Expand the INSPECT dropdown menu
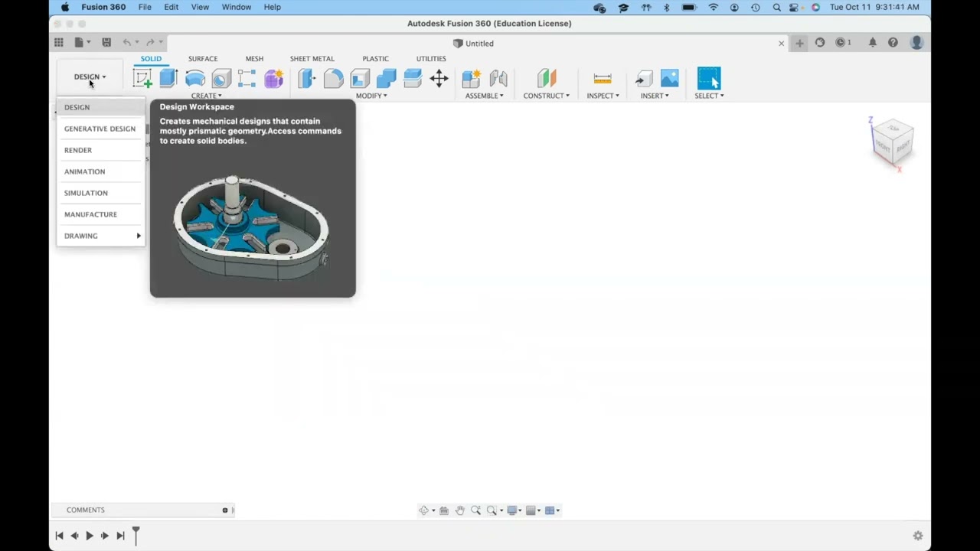 tap(603, 96)
